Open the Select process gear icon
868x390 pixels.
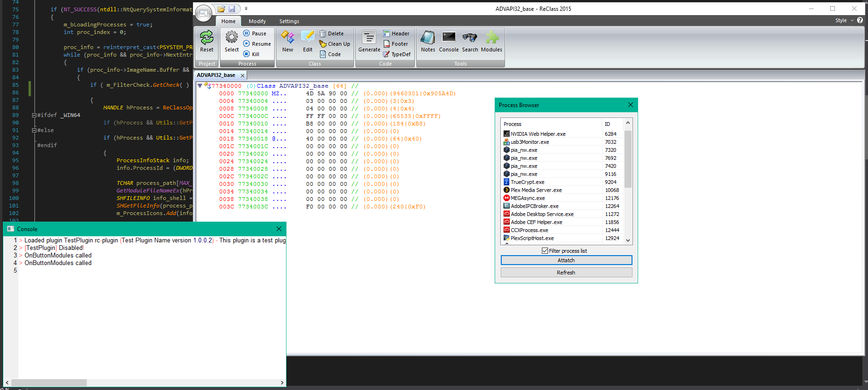click(x=231, y=38)
